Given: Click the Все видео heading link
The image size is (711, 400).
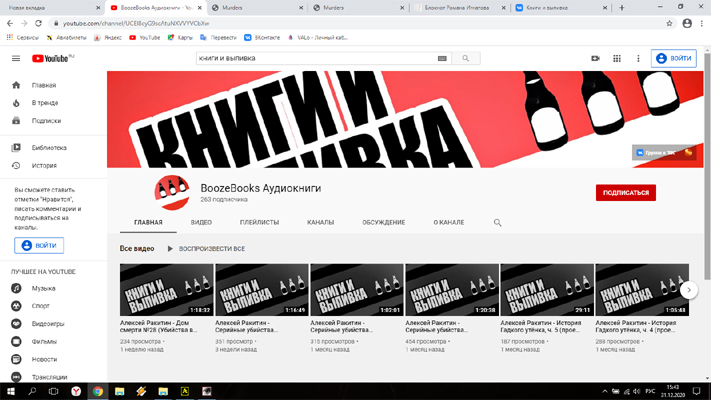Looking at the screenshot, I should 137,249.
